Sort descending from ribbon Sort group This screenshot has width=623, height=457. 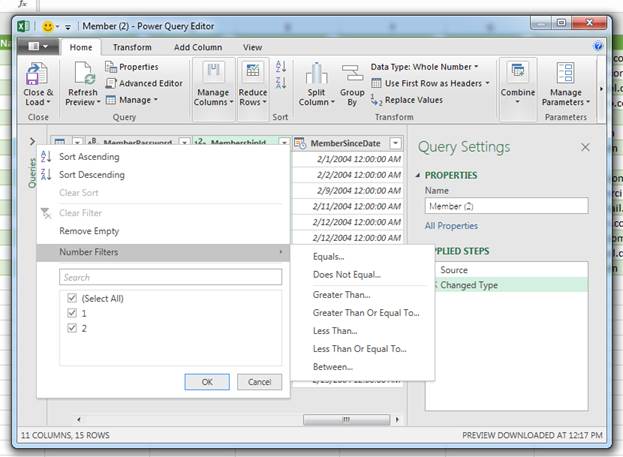(281, 83)
